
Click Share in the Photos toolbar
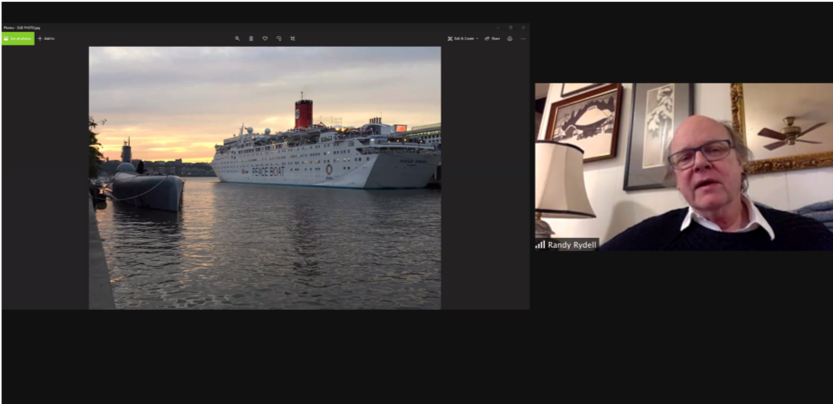(493, 38)
